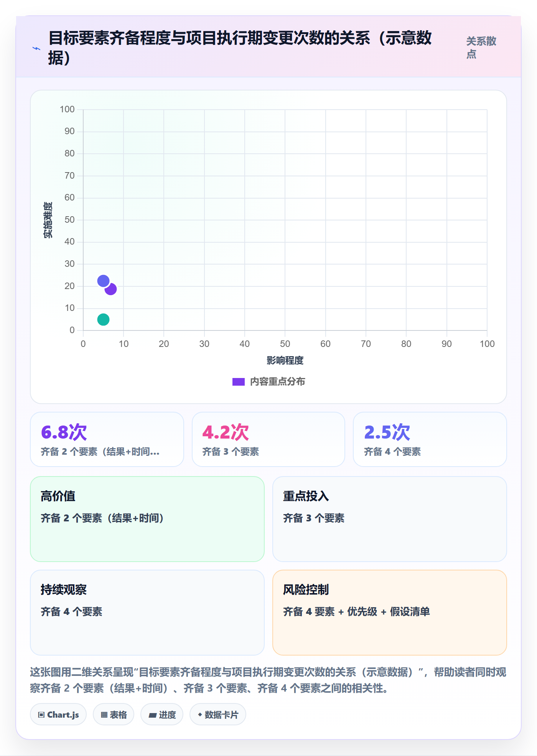This screenshot has height=756, width=537.
Task: Open the 持续观察 quadrant card
Action: pyautogui.click(x=147, y=613)
